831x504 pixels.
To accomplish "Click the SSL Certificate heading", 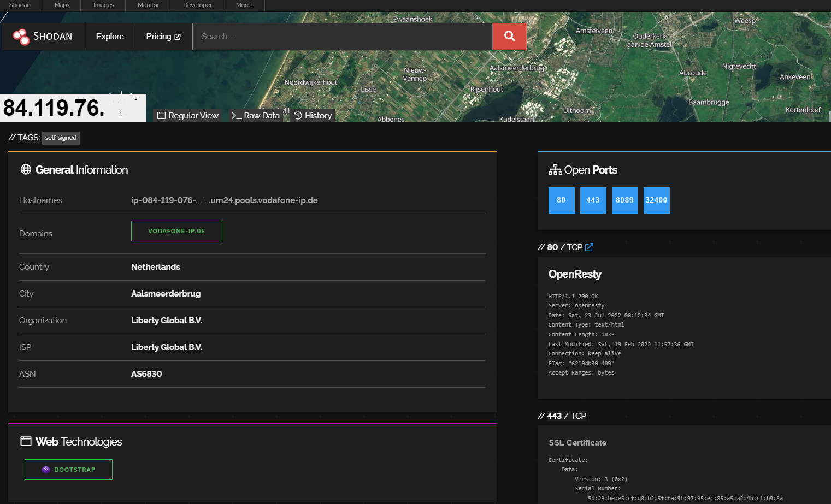I will tap(577, 443).
